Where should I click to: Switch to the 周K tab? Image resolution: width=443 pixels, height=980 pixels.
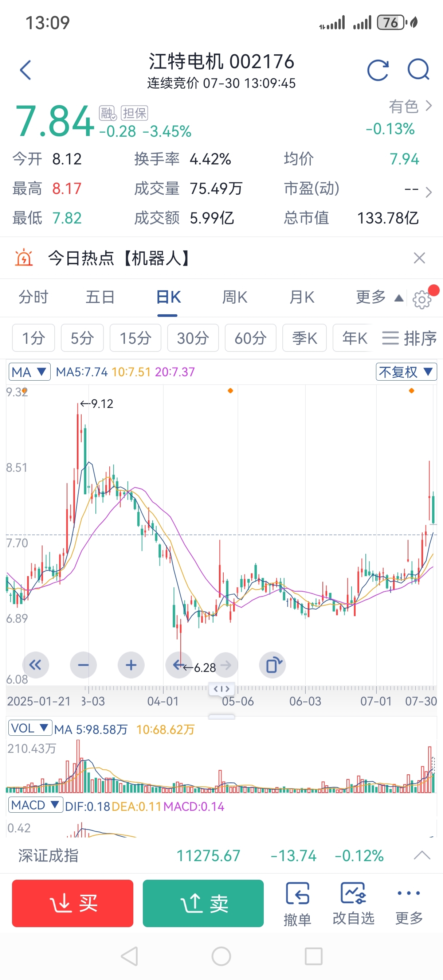click(235, 297)
